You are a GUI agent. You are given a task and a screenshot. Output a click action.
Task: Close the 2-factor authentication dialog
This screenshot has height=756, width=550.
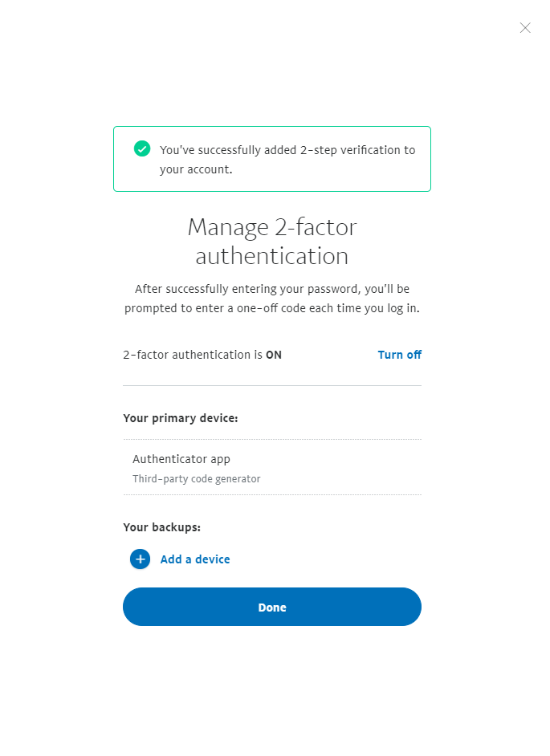click(x=525, y=28)
